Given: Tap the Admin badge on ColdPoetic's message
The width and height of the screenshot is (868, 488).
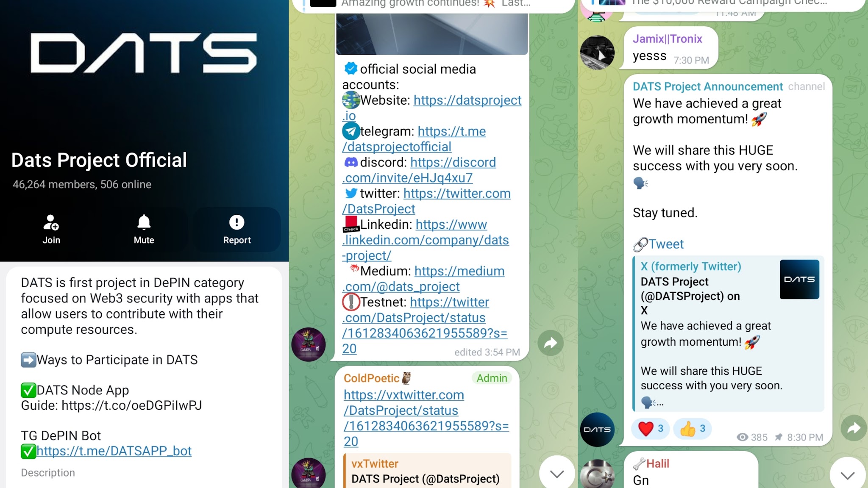Looking at the screenshot, I should [492, 378].
